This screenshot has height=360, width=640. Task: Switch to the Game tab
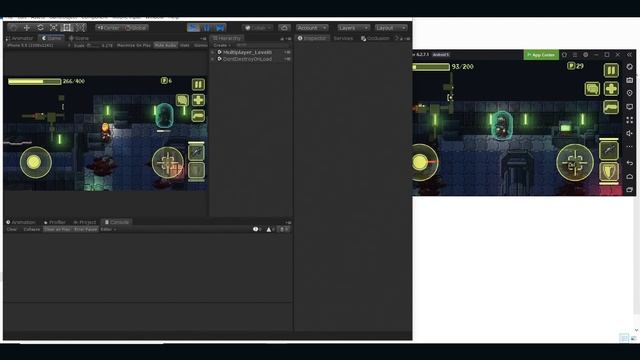(51, 38)
